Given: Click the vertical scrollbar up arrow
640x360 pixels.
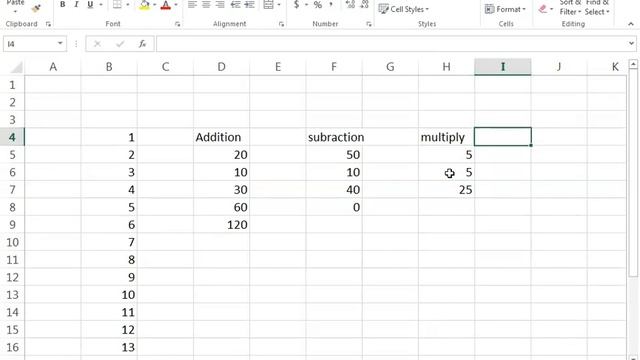Looking at the screenshot, I should click(x=633, y=64).
